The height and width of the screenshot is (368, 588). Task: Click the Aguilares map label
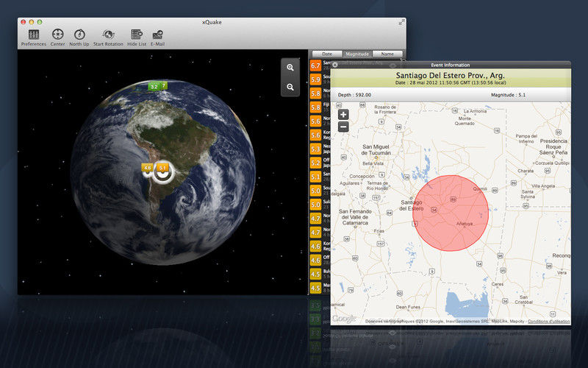point(350,183)
